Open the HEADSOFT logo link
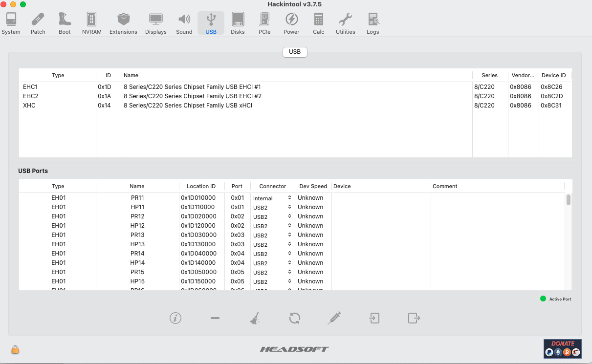This screenshot has width=592, height=364. (x=294, y=349)
